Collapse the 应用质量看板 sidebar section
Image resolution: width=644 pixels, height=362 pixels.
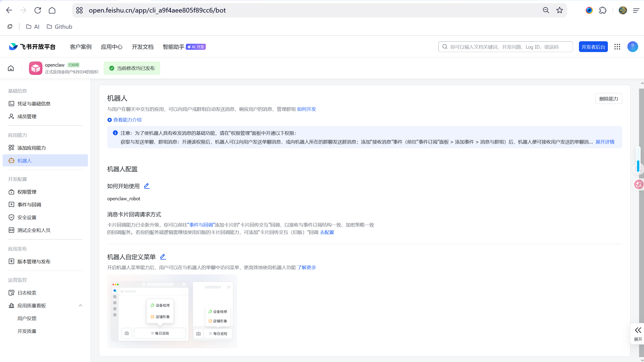pos(81,305)
